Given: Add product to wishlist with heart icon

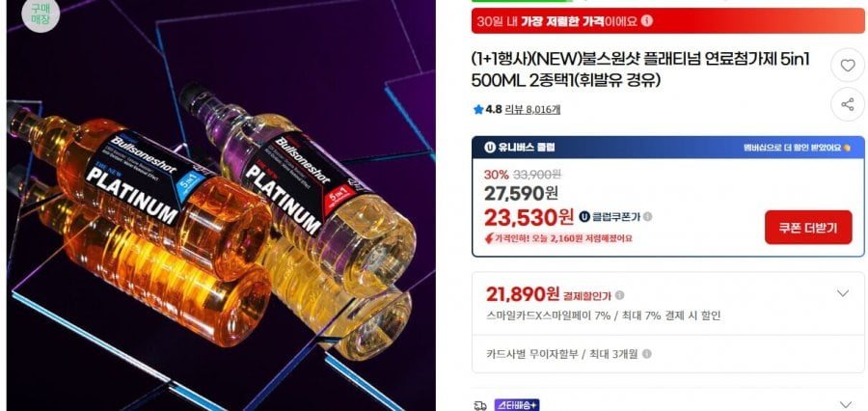Looking at the screenshot, I should click(848, 66).
